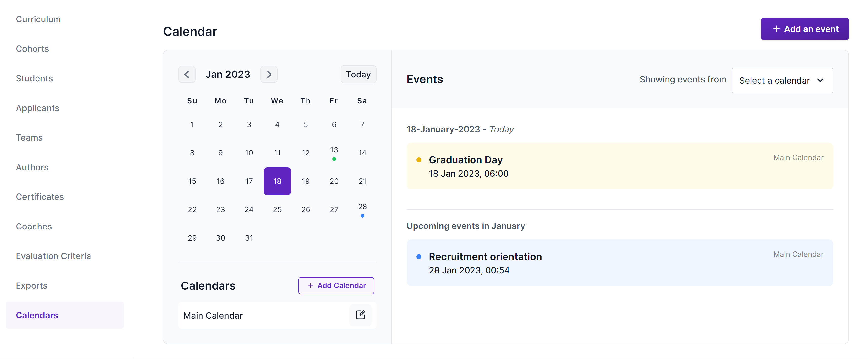Screen dimensions: 868x359
Task: Click the plus icon on Add an event
Action: (777, 29)
